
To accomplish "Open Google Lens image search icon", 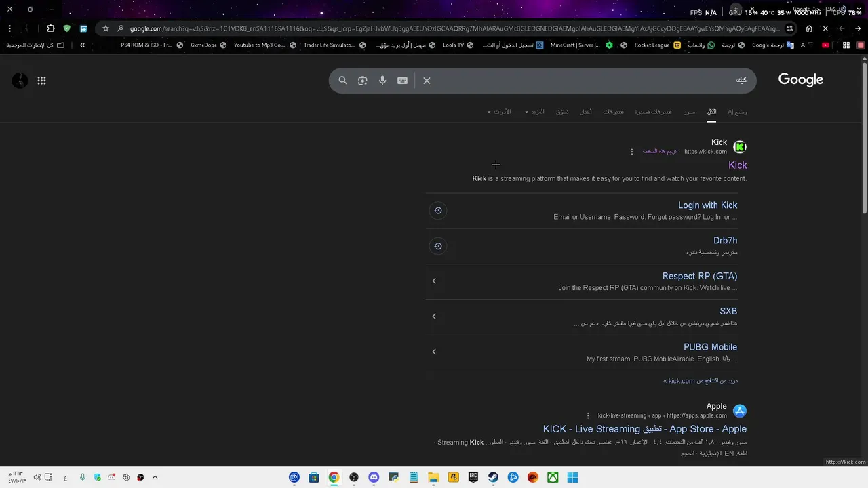I will pyautogui.click(x=363, y=81).
